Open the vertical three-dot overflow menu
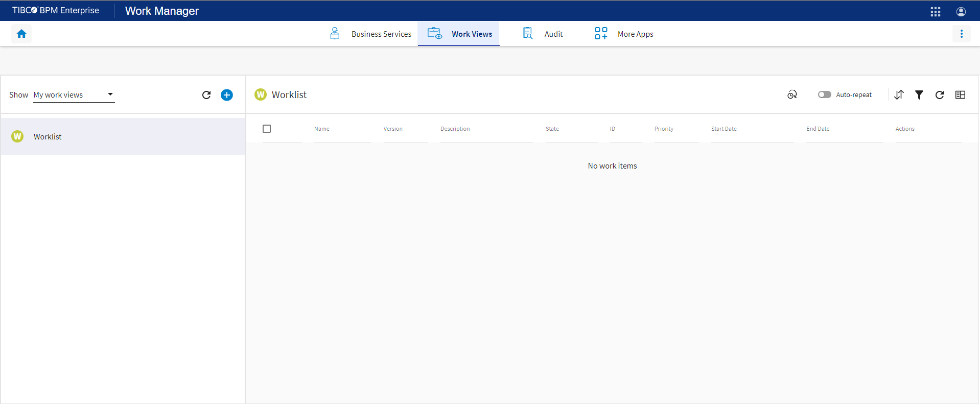980x404 pixels. coord(961,34)
